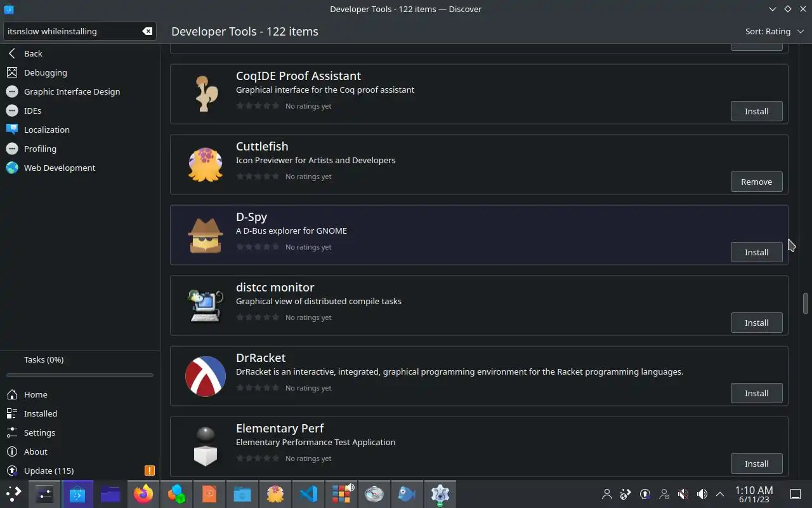This screenshot has height=508, width=812.
Task: Open the gear installer app in taskbar
Action: point(440,493)
